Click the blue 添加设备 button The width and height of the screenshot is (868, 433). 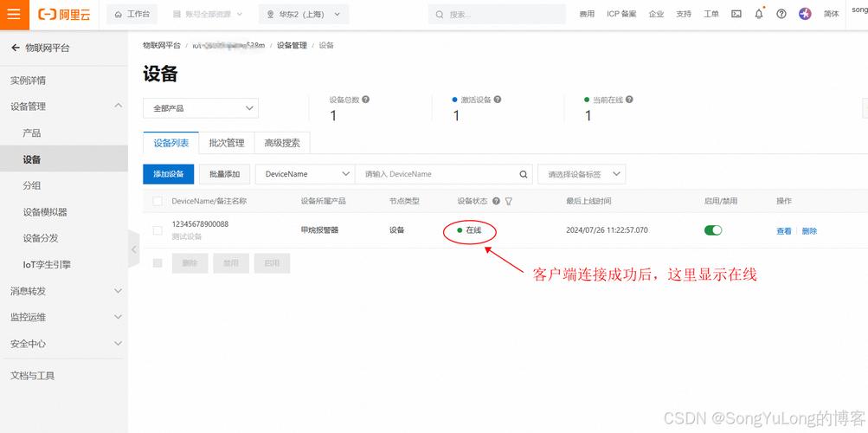pyautogui.click(x=168, y=174)
